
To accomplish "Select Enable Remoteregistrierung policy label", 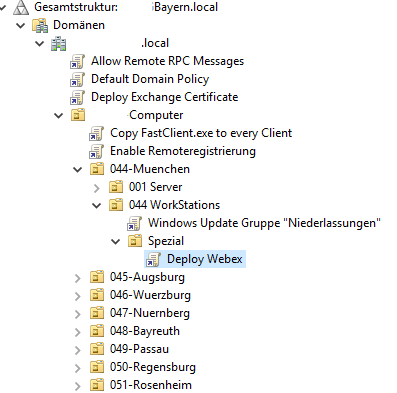I will click(183, 151).
